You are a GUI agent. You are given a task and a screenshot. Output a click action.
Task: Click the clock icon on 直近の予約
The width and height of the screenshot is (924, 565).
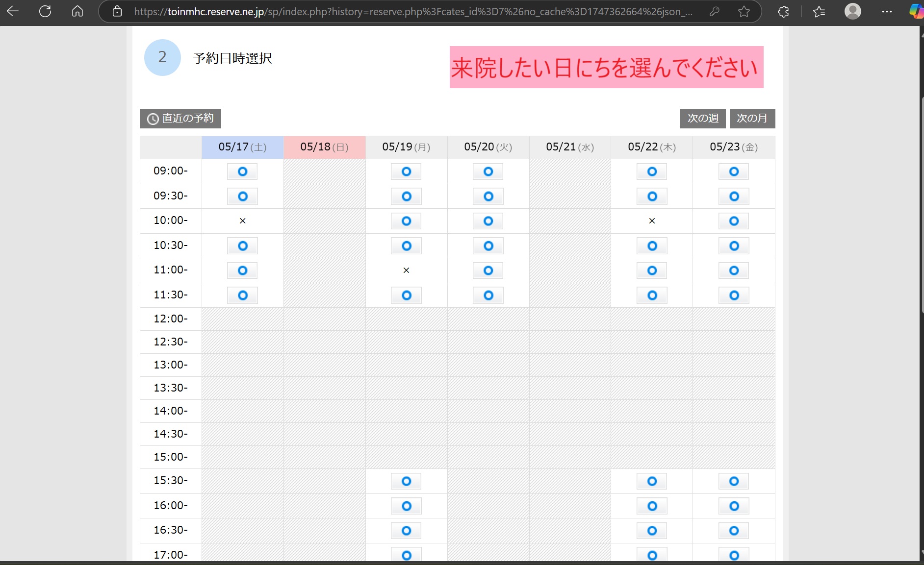click(153, 118)
